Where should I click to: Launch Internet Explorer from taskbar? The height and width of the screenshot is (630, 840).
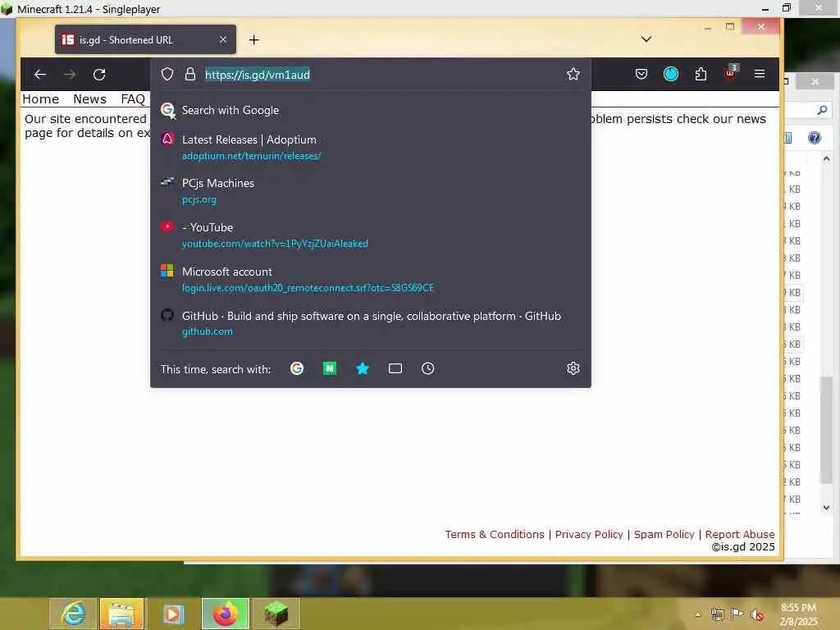pyautogui.click(x=73, y=614)
